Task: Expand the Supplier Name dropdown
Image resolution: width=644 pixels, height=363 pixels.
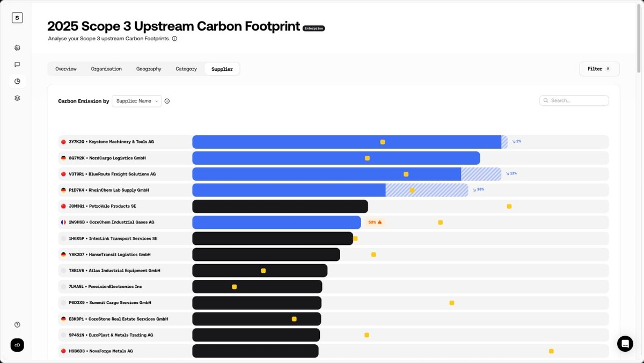Action: pos(137,101)
